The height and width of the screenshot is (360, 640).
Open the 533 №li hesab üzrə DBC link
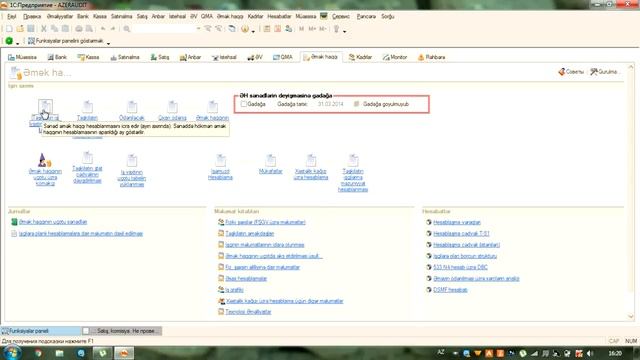tap(460, 267)
